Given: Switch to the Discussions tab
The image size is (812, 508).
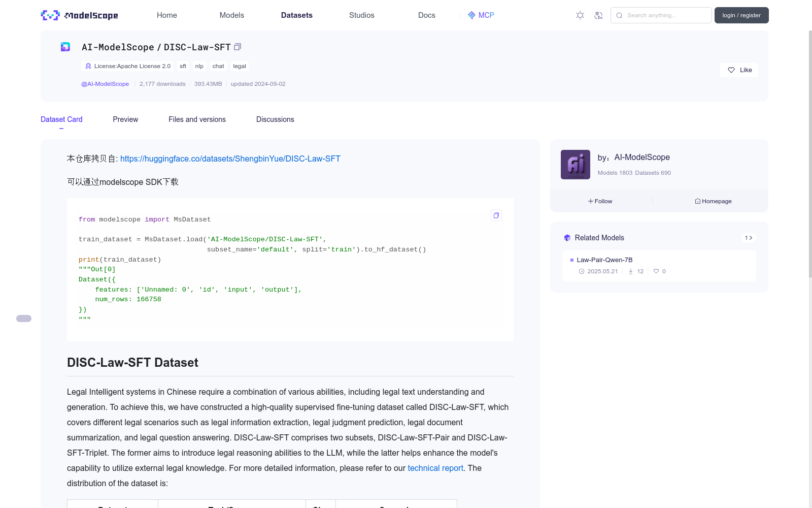Looking at the screenshot, I should click(275, 119).
